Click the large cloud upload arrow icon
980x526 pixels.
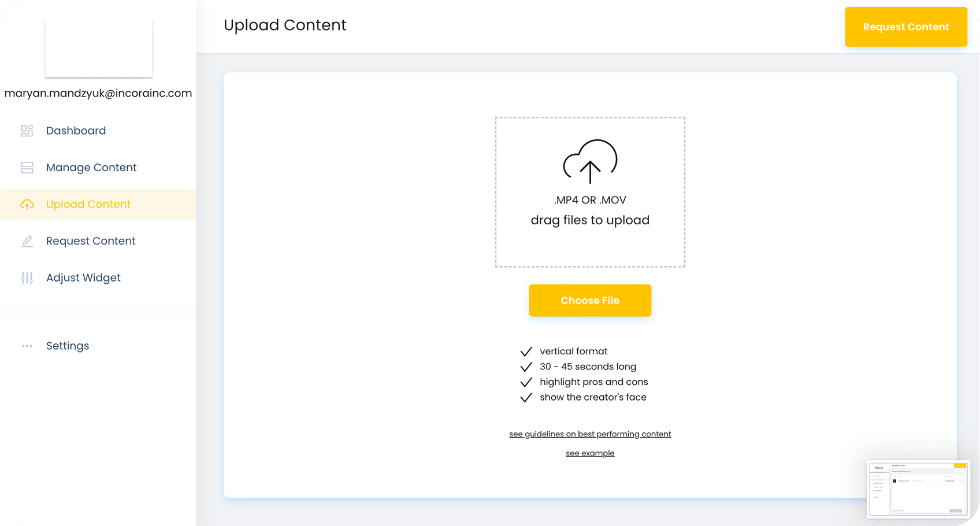tap(590, 161)
